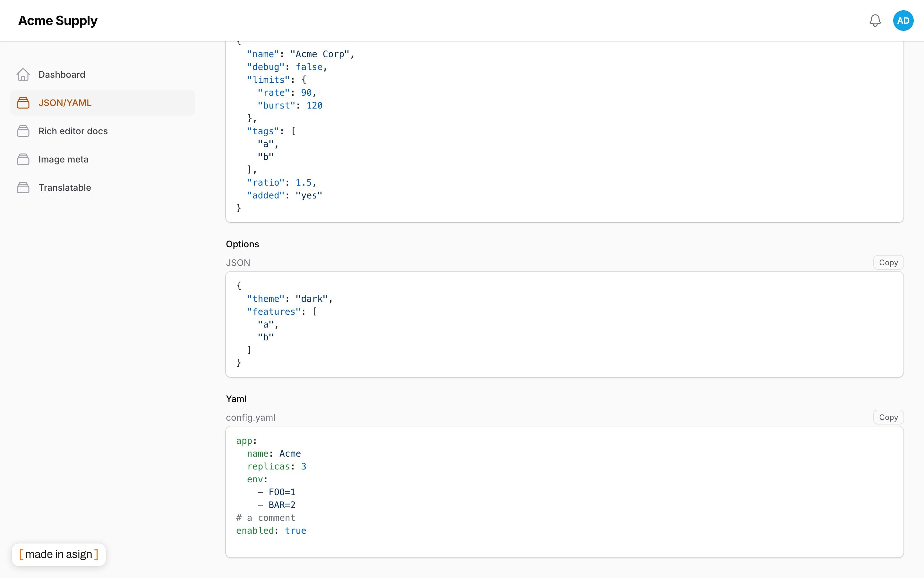Click the "added": "yes" line
This screenshot has height=578, width=924.
click(285, 196)
